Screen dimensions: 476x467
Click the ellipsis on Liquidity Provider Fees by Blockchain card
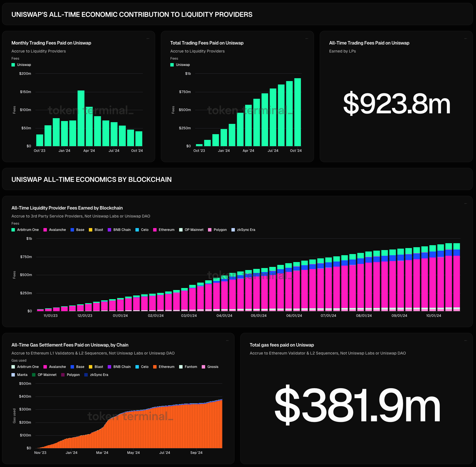click(x=465, y=204)
